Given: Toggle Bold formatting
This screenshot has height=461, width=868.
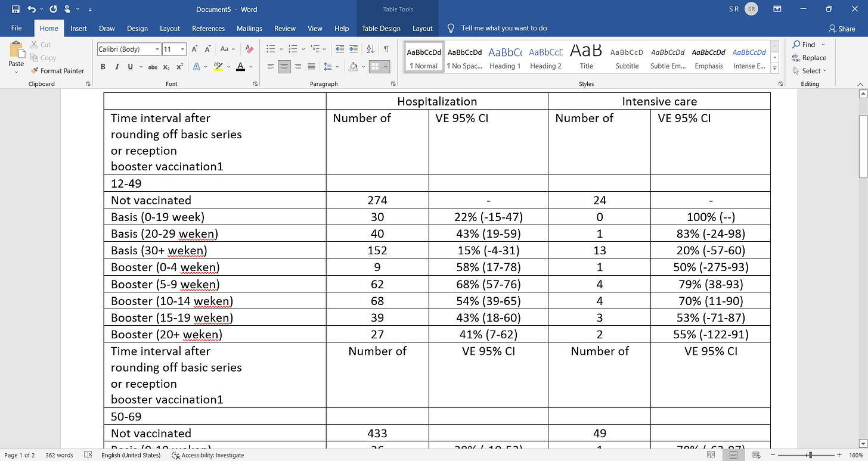Looking at the screenshot, I should tap(103, 67).
